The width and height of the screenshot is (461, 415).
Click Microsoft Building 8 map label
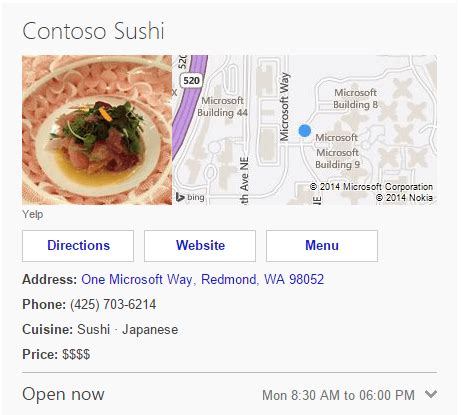[356, 99]
